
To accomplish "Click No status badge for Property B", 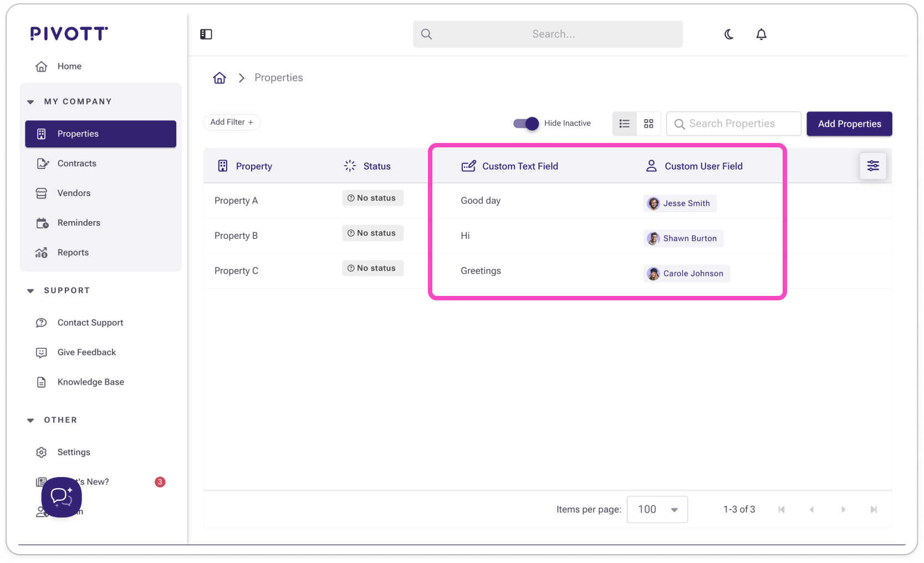I will (x=372, y=233).
